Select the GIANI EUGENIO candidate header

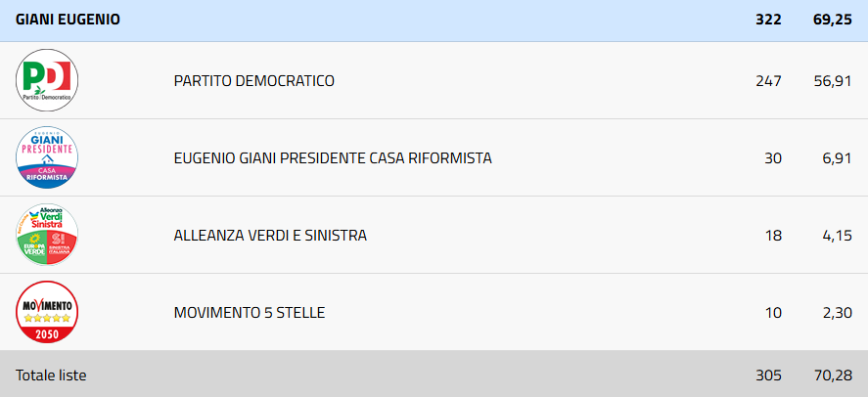(x=68, y=20)
